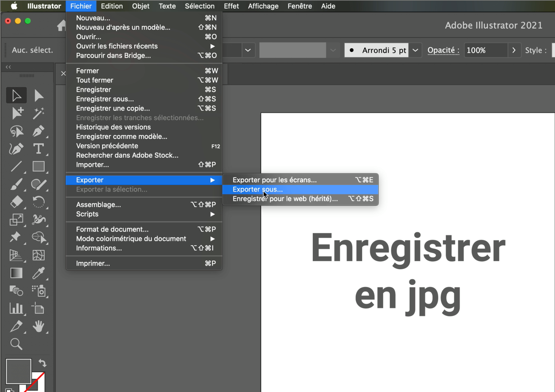Activate the Eyedropper tool
This screenshot has width=555, height=392.
point(38,273)
